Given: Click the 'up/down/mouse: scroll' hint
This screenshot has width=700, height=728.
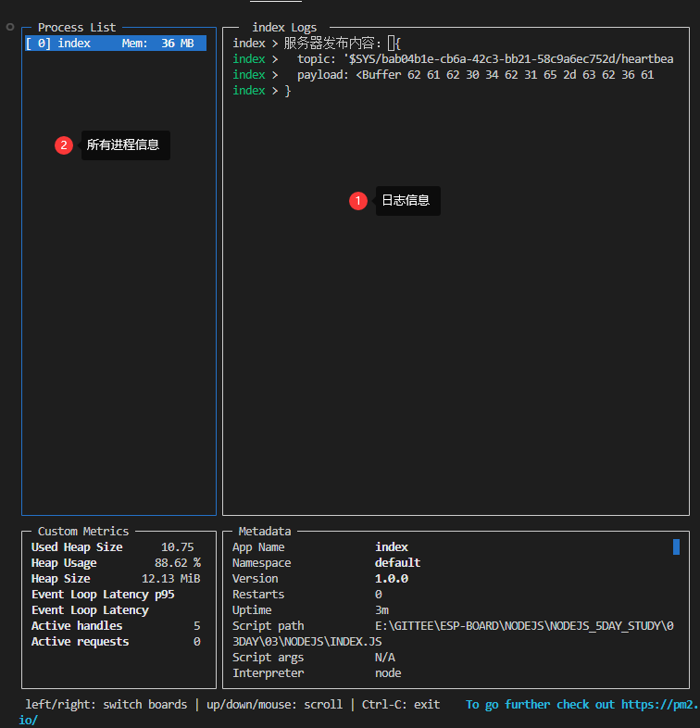Looking at the screenshot, I should click(274, 705).
